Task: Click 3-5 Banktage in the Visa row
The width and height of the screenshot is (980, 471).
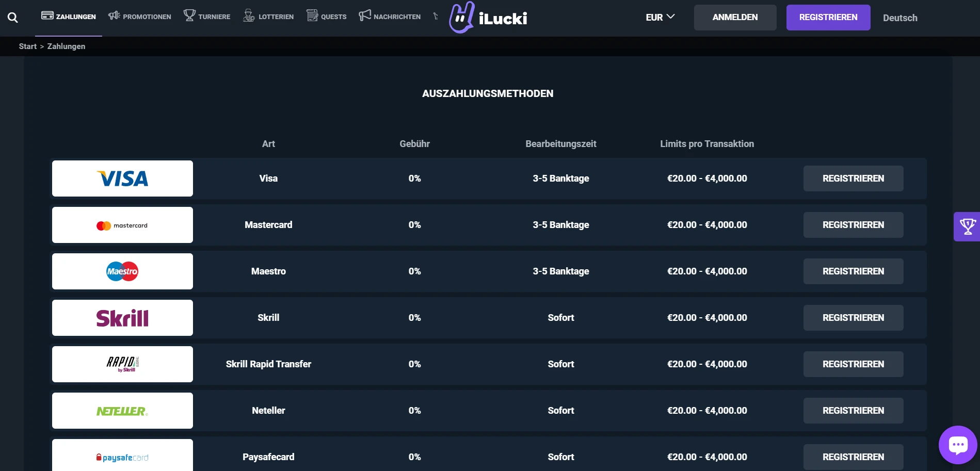Action: click(x=561, y=178)
